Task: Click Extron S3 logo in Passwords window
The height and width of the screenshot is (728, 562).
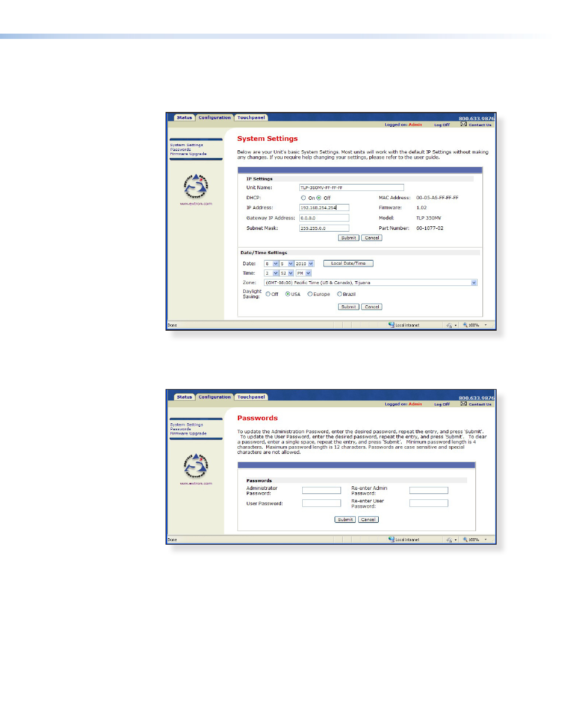Action: pyautogui.click(x=196, y=466)
